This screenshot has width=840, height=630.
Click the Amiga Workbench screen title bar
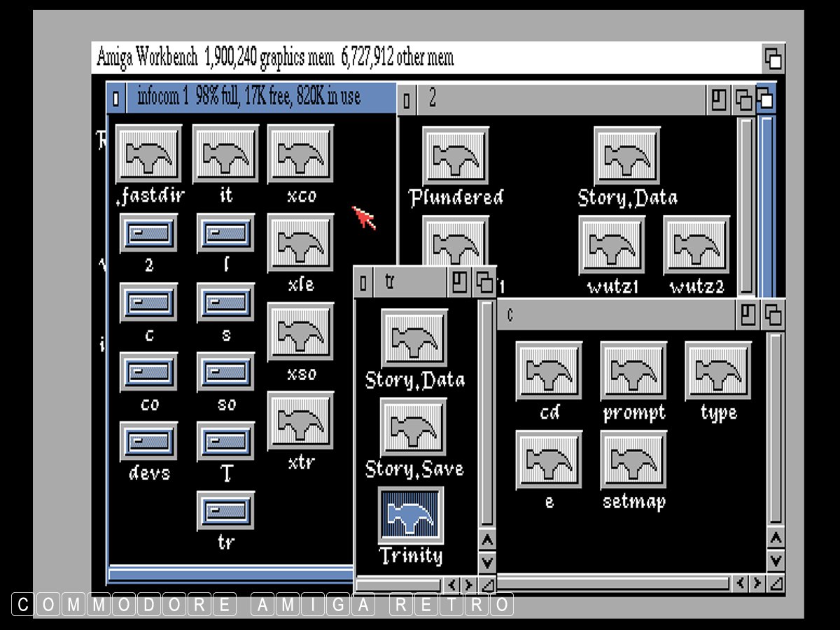[x=420, y=57]
